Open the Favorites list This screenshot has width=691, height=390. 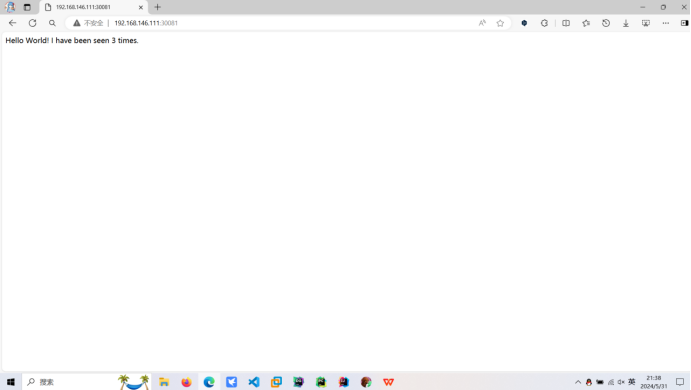(x=586, y=23)
